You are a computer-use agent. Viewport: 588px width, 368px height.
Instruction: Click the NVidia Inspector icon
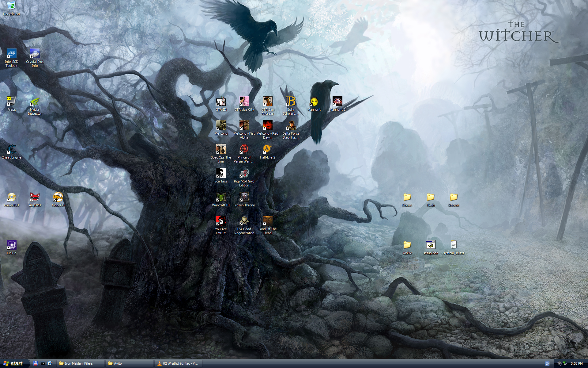(x=35, y=102)
